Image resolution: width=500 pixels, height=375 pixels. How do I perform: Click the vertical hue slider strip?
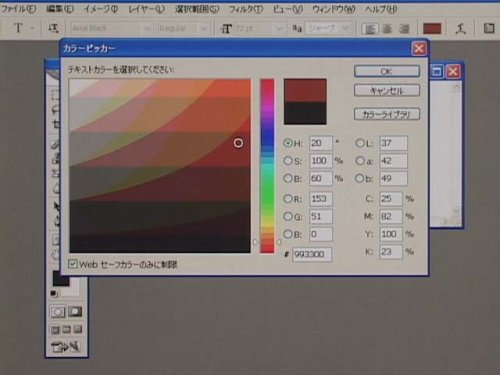coord(267,166)
